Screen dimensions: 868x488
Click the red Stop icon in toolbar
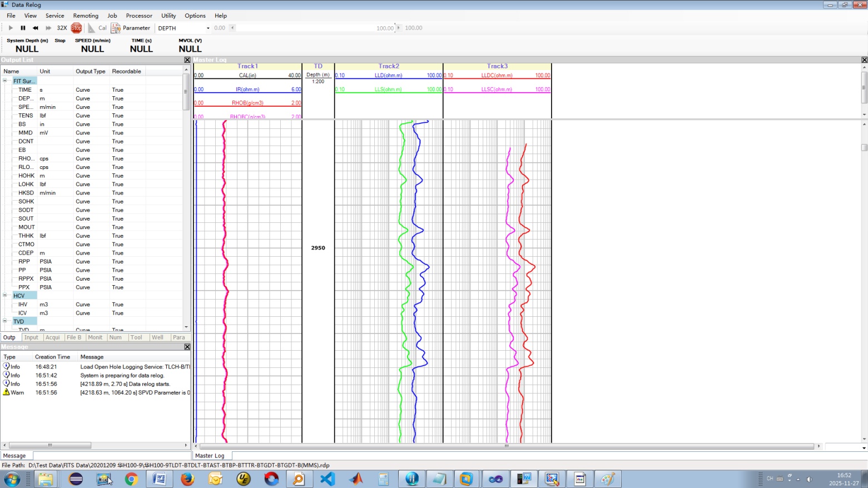pos(76,28)
